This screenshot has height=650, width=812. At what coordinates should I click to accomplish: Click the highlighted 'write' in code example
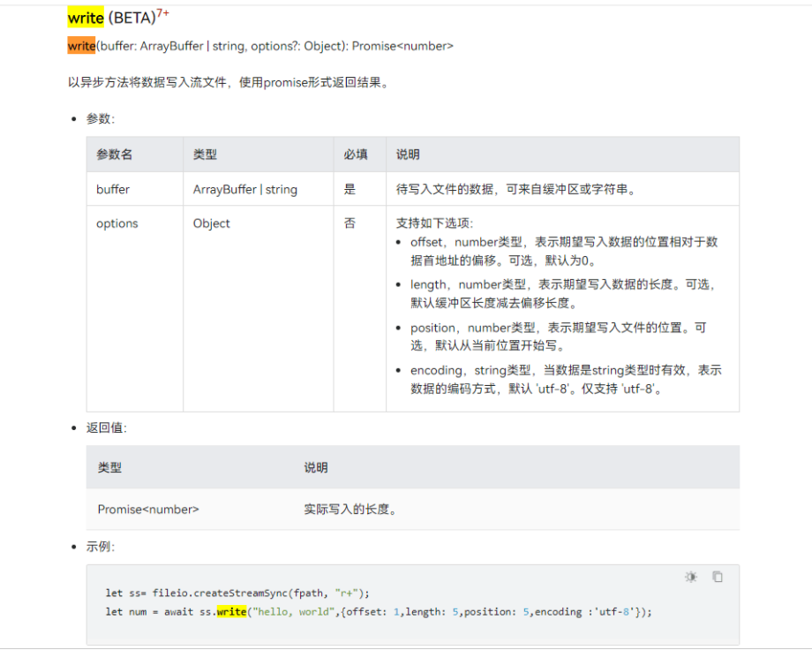pyautogui.click(x=231, y=612)
